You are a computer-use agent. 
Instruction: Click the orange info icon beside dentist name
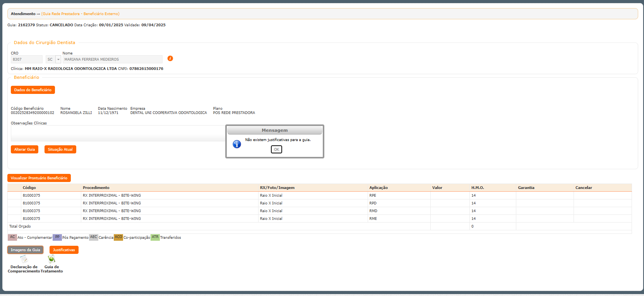tap(170, 58)
